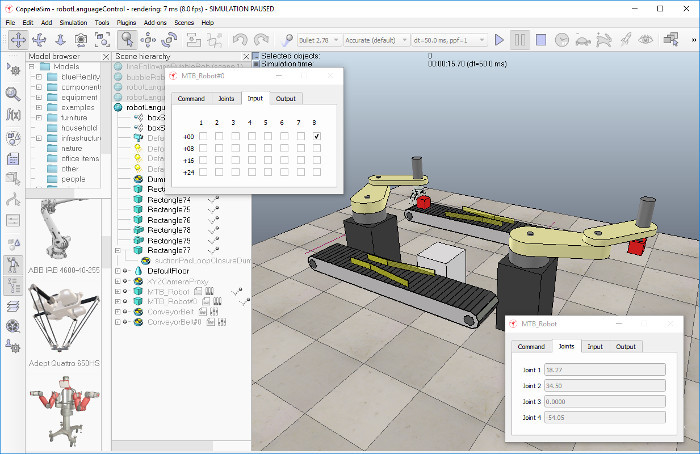Check input bit 7 in +16 row
700x454 pixels.
coord(300,160)
